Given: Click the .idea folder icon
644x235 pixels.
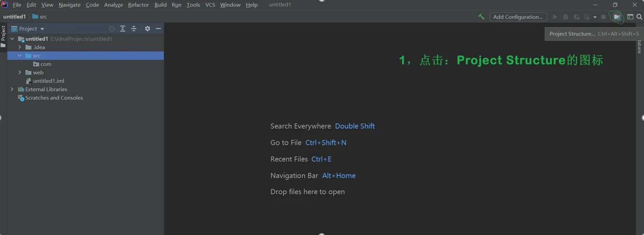Looking at the screenshot, I should pyautogui.click(x=28, y=47).
